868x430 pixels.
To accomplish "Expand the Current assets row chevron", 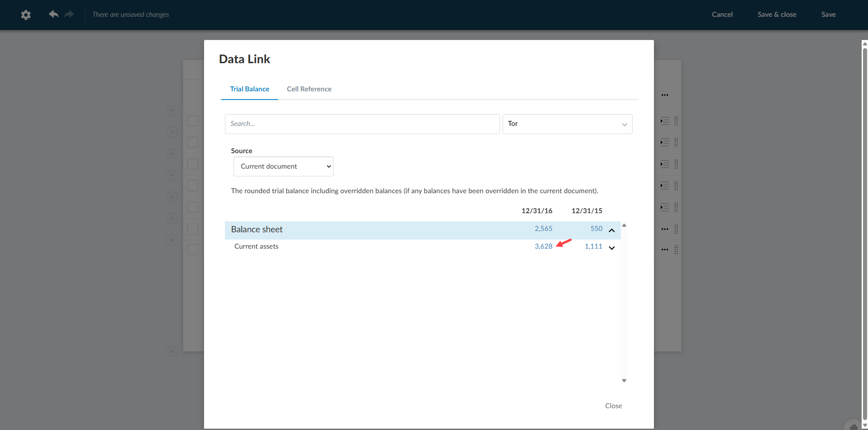I will tap(611, 248).
